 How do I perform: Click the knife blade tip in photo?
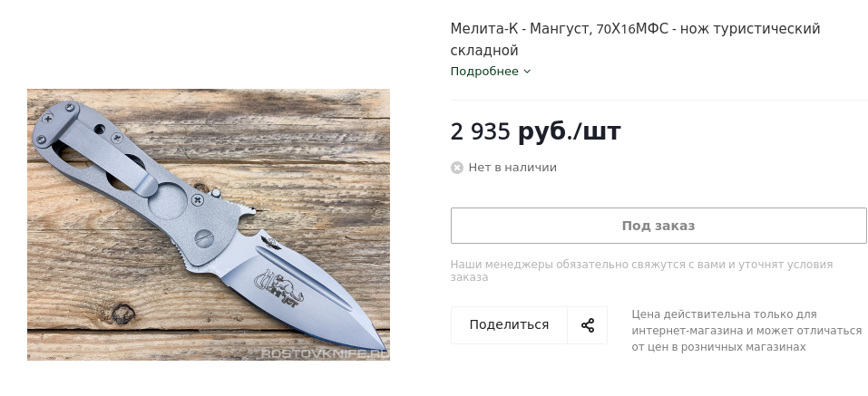380,343
